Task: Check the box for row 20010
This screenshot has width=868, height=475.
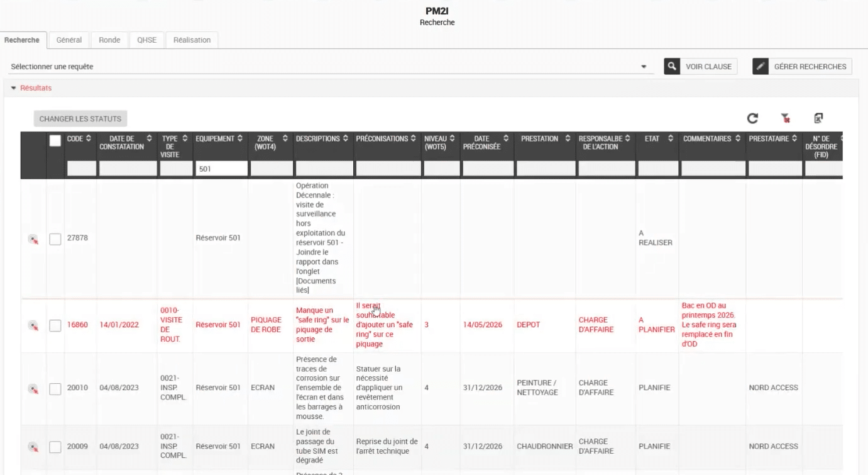Action: [55, 388]
